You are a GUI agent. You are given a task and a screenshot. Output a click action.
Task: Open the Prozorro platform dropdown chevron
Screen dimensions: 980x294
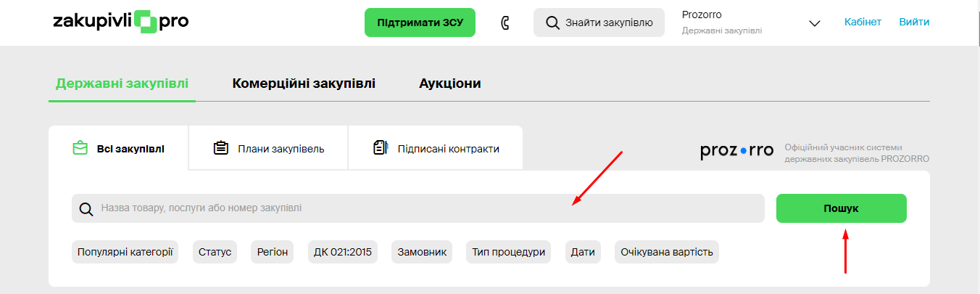pos(814,23)
